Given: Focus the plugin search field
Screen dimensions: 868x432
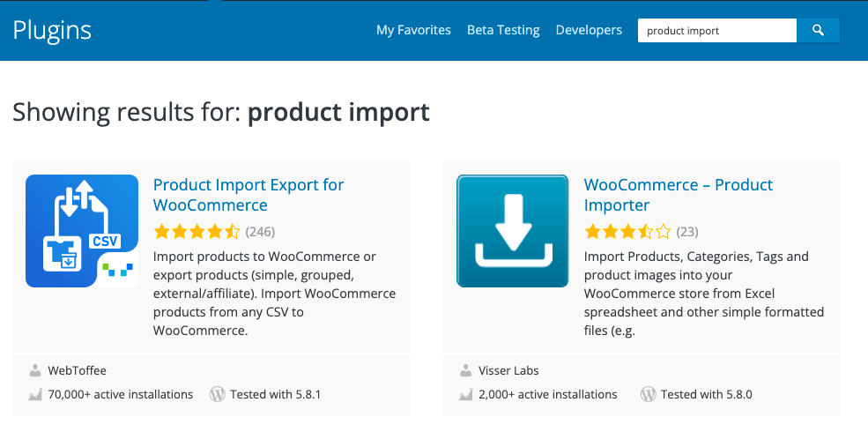Looking at the screenshot, I should click(717, 31).
